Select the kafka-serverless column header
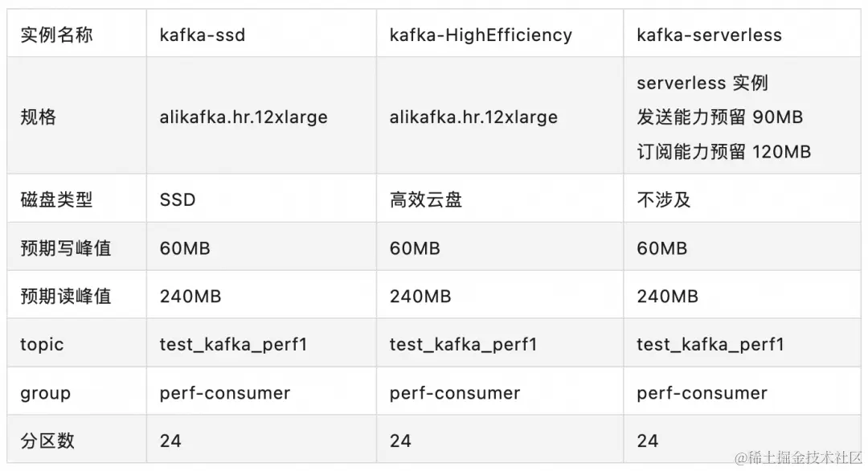 click(x=709, y=35)
